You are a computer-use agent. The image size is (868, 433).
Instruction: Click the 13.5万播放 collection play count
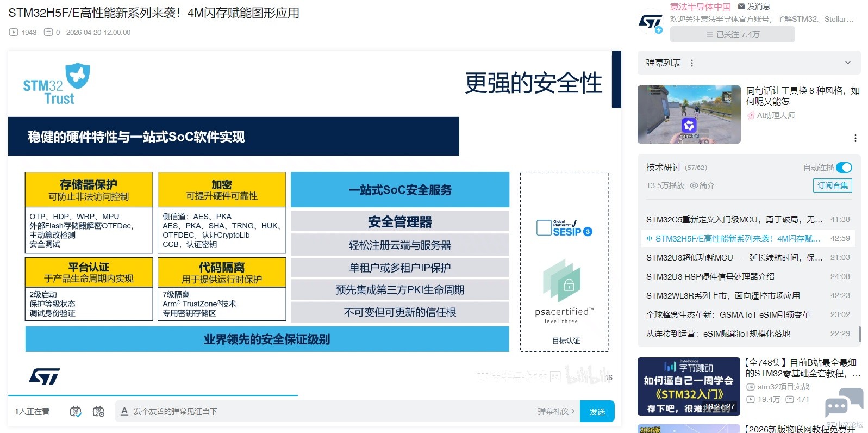[x=665, y=185]
